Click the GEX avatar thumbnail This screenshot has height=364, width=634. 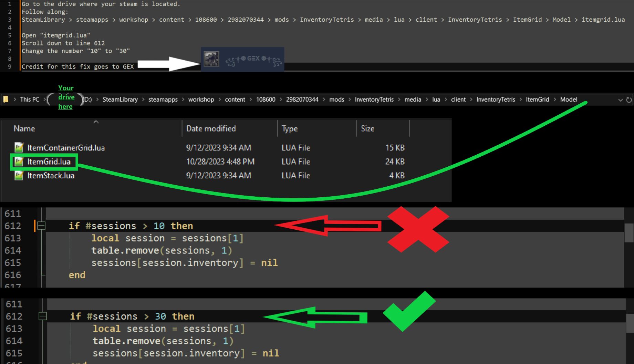point(211,59)
